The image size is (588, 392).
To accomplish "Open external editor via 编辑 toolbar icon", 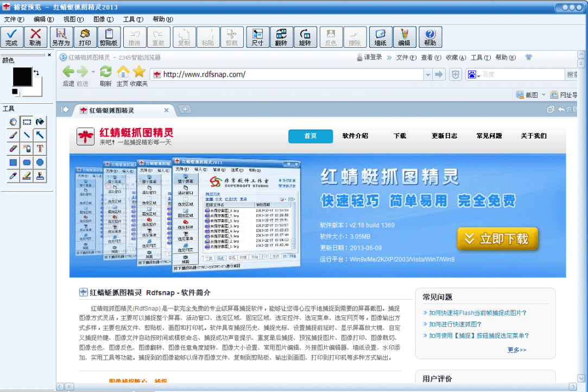I will click(404, 37).
